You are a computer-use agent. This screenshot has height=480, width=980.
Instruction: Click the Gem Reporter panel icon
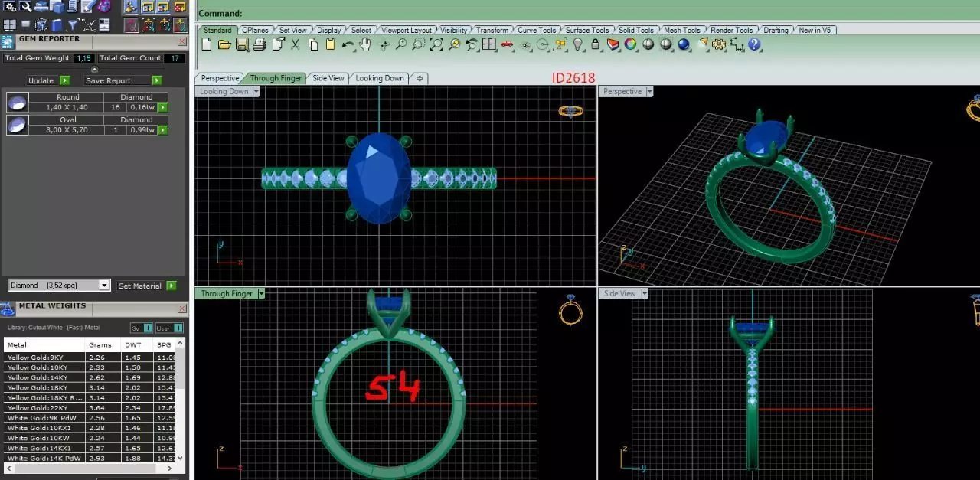click(x=8, y=42)
